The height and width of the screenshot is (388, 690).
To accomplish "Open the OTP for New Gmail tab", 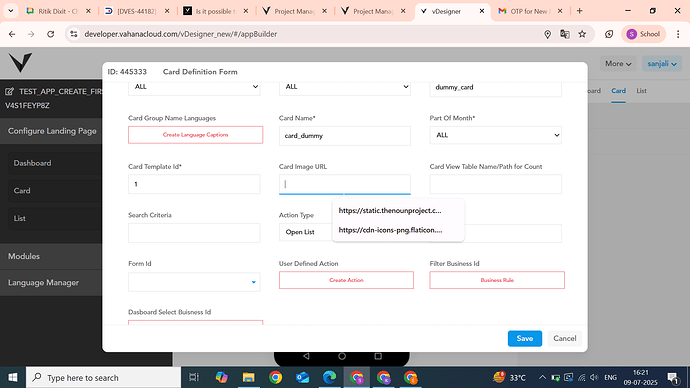I will [x=530, y=11].
